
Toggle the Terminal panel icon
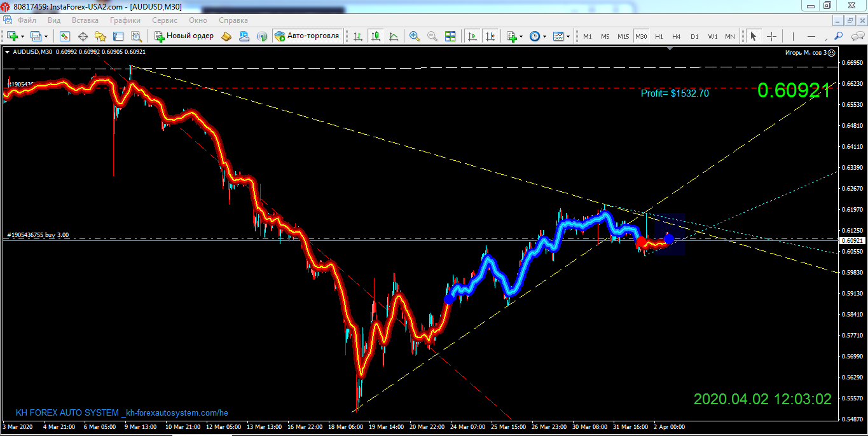pos(118,36)
